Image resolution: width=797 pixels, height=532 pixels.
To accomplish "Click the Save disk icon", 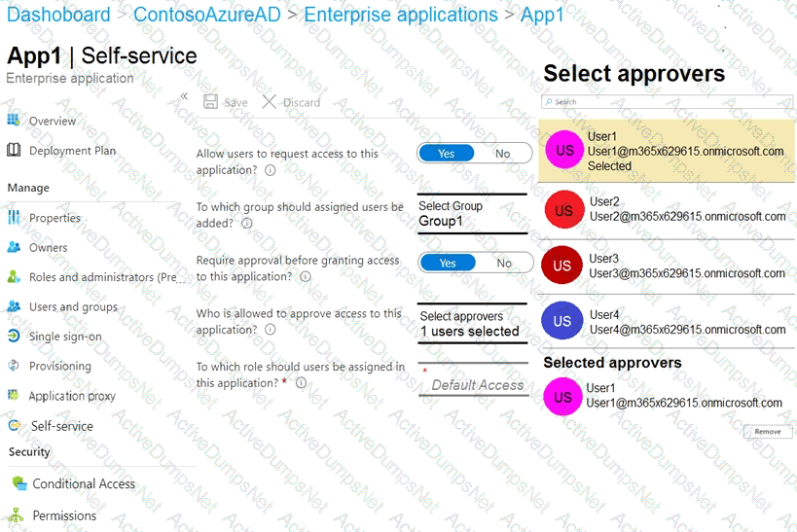I will click(x=210, y=102).
